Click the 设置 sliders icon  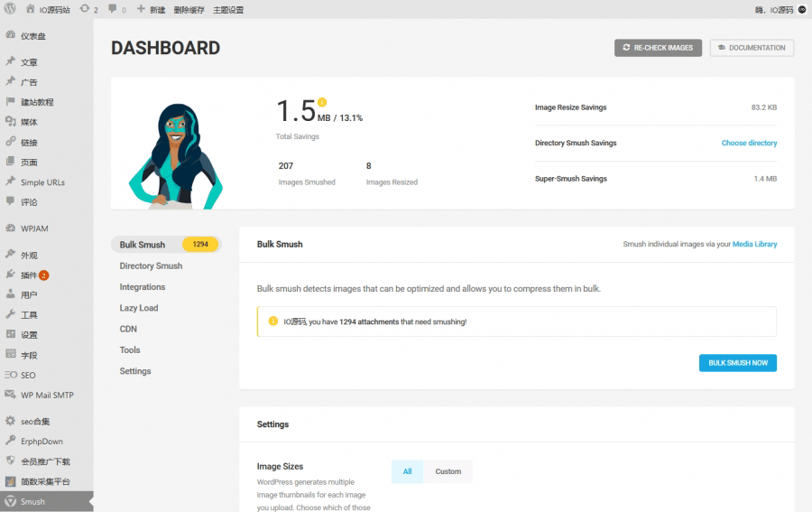tap(10, 334)
